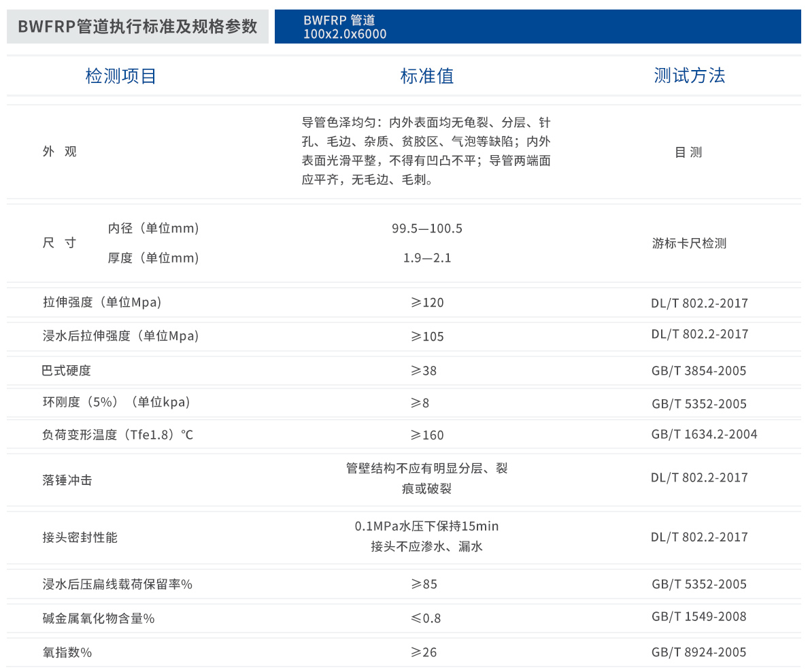Click the 标准值 column header
808x672 pixels.
tap(426, 75)
